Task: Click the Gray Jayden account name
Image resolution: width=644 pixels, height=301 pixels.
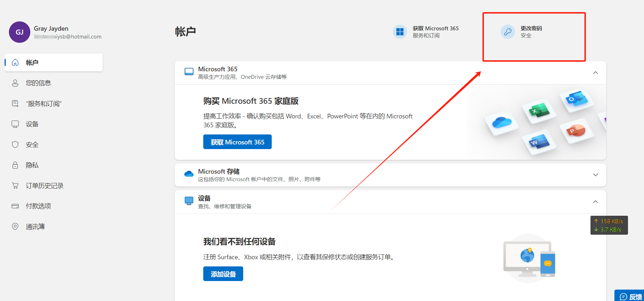Action: [x=51, y=29]
